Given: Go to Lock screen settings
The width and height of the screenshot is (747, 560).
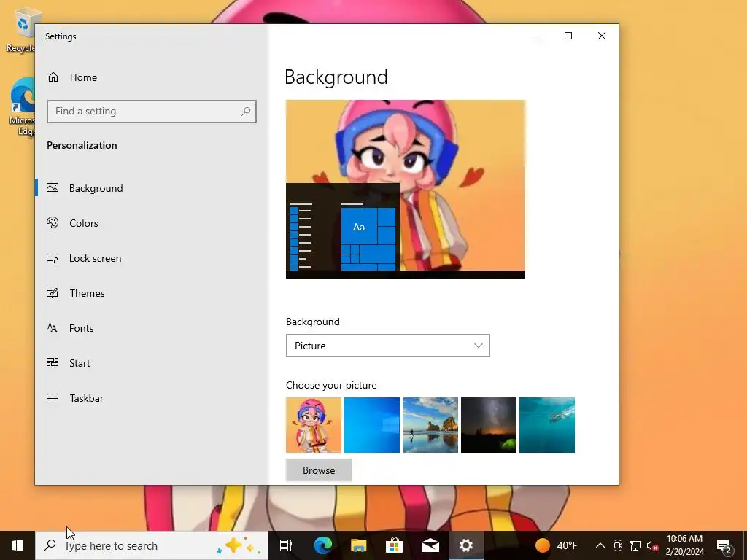Looking at the screenshot, I should coord(152,258).
